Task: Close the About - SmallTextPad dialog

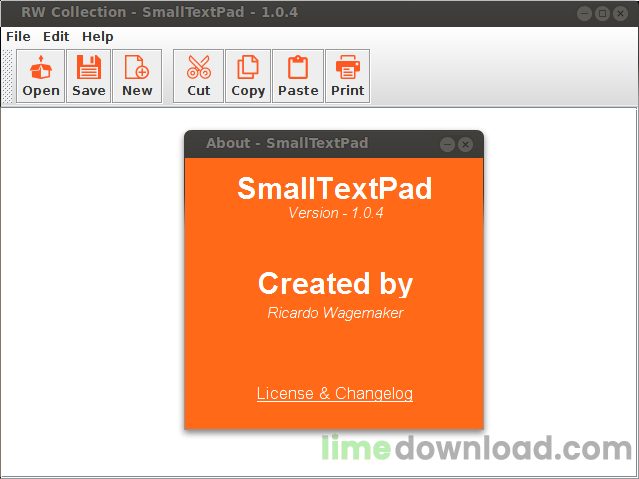Action: [x=465, y=144]
